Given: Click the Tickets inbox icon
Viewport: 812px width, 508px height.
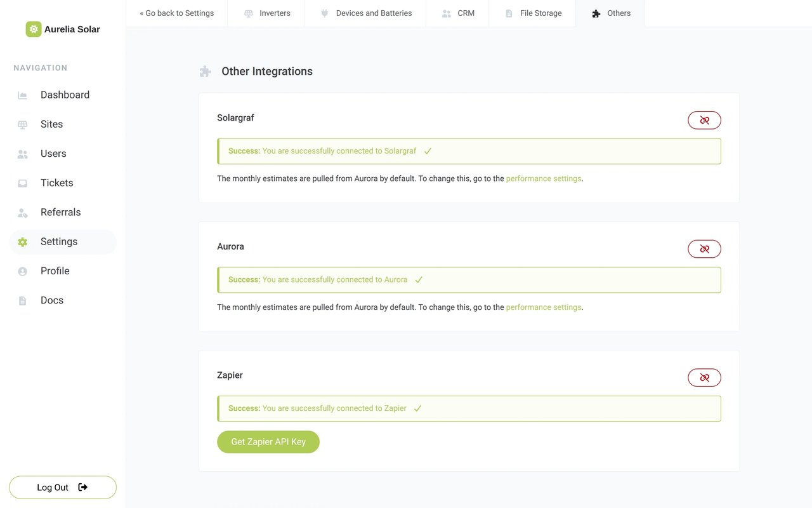Looking at the screenshot, I should click(23, 183).
